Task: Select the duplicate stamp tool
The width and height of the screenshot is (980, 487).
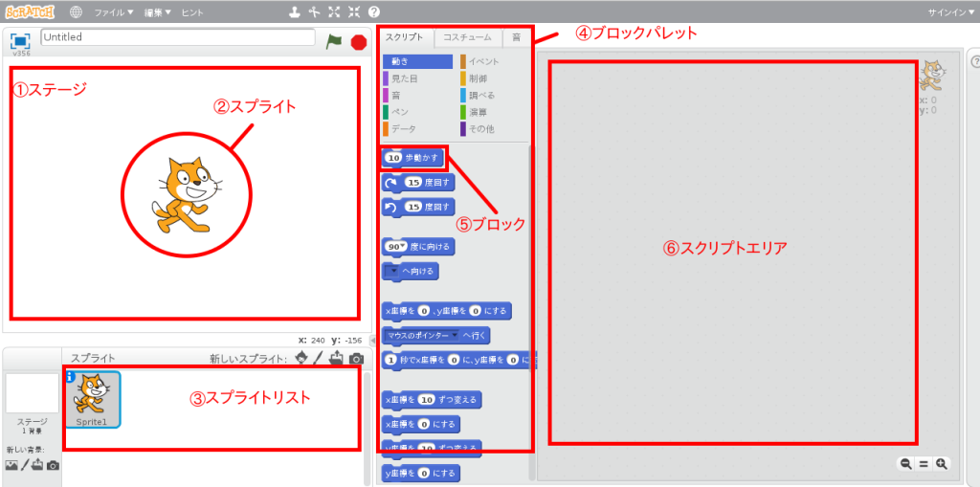Action: click(x=295, y=11)
